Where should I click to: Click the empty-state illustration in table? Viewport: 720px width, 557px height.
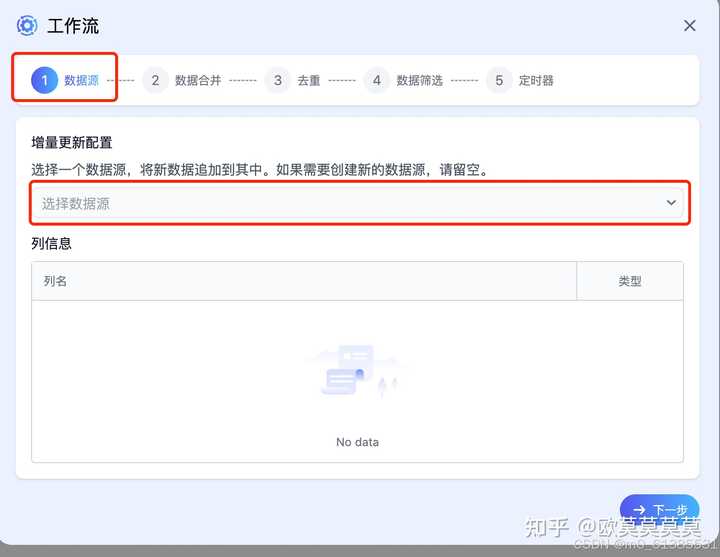(357, 371)
